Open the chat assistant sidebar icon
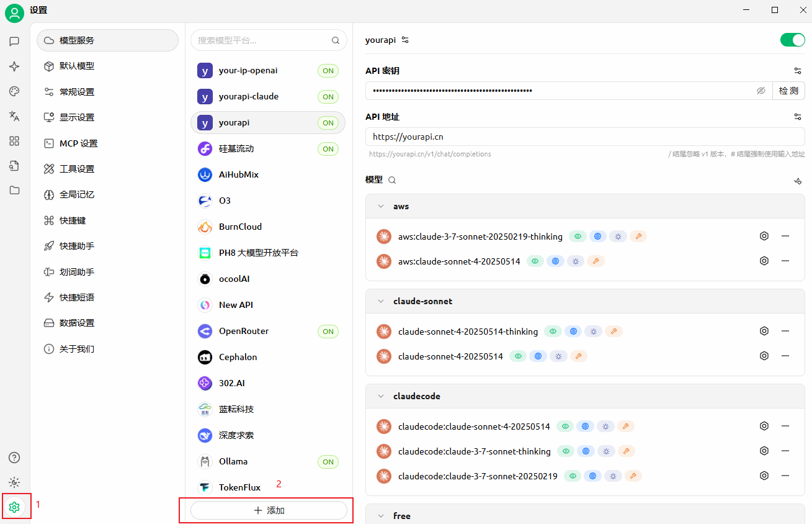Screen dimensions: 812x524 14,42
